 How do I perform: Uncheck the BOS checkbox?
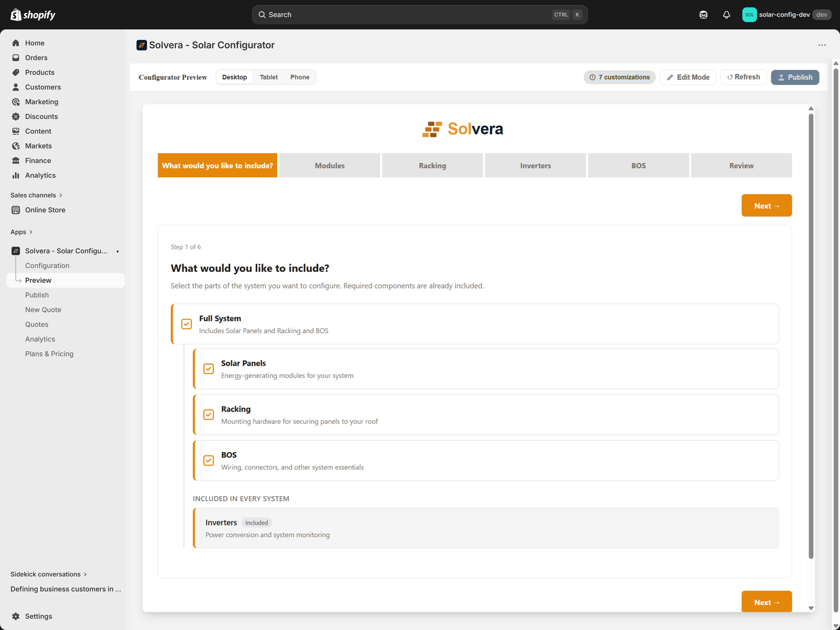point(208,460)
